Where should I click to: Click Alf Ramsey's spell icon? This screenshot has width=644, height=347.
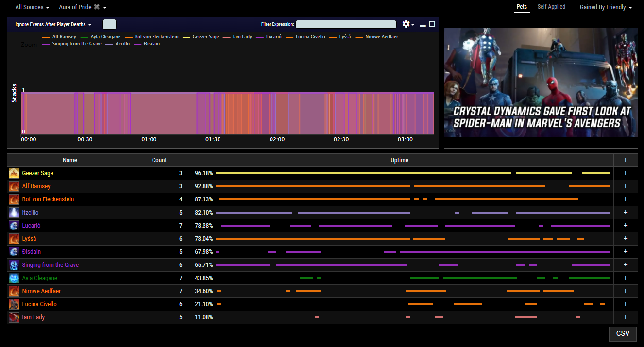14,186
